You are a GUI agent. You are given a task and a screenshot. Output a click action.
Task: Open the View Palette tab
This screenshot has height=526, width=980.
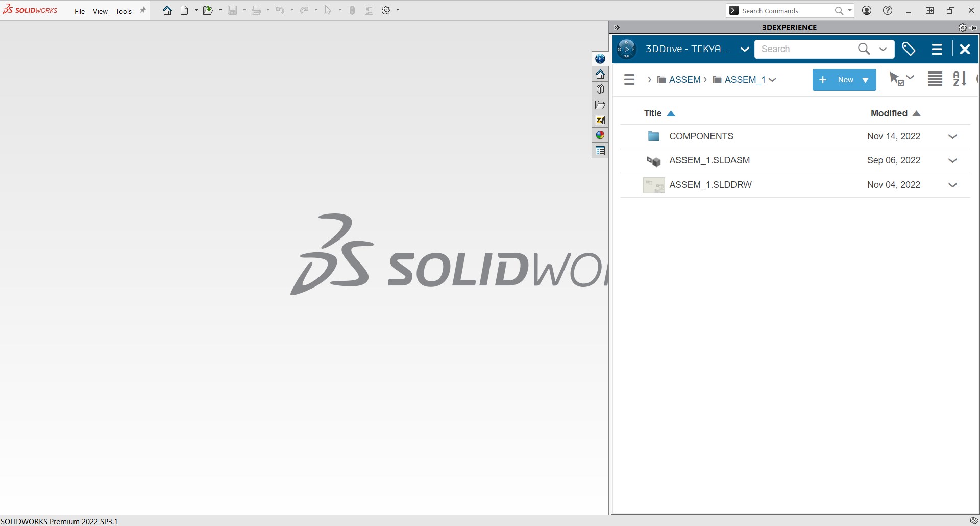click(x=600, y=120)
